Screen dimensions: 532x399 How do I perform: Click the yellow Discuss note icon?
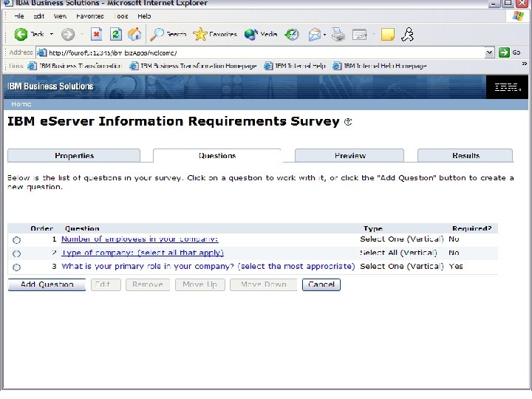pyautogui.click(x=387, y=35)
